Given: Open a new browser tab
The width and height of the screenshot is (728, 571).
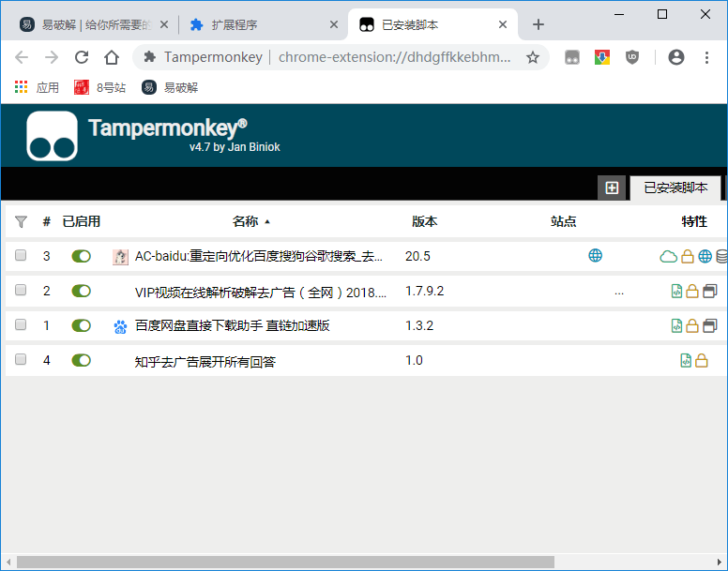Looking at the screenshot, I should 538,24.
